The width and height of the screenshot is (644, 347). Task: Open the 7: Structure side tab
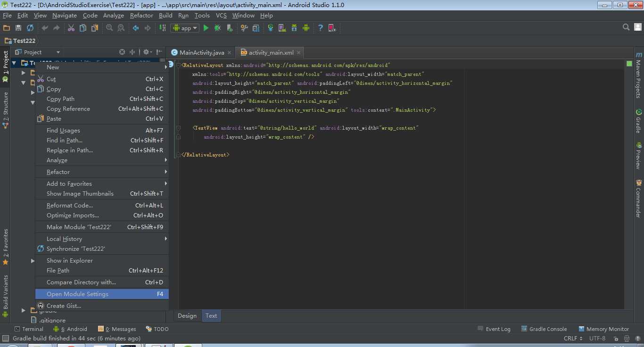5,110
